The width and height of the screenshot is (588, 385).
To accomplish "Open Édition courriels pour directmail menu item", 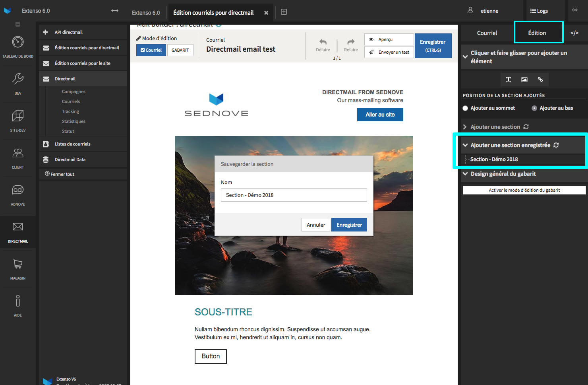I will 83,48.
